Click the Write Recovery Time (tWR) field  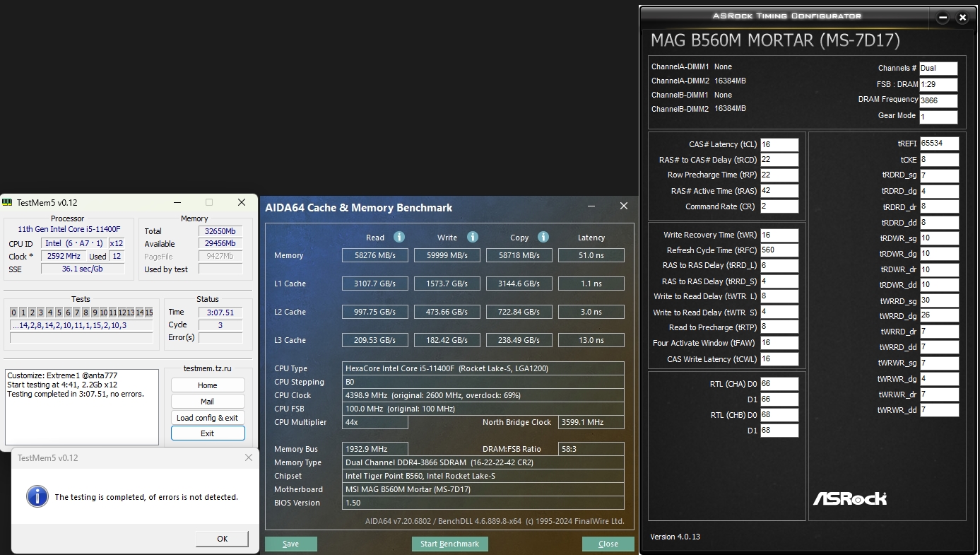pos(779,235)
